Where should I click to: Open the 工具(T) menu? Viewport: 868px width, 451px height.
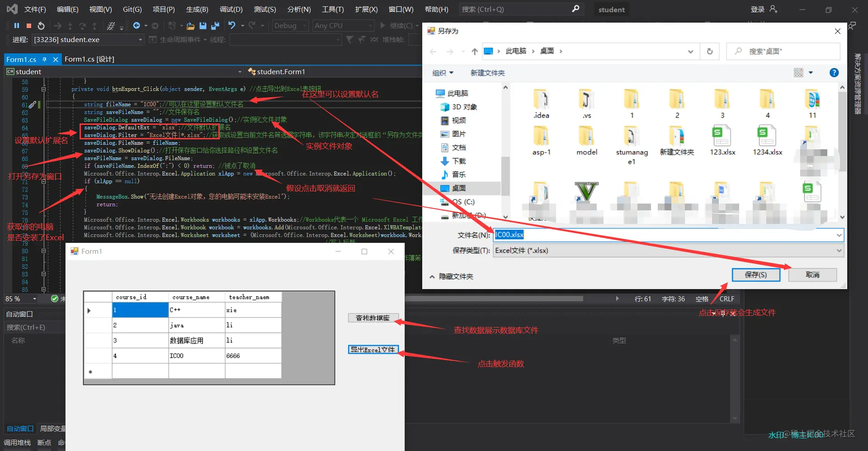(x=333, y=9)
